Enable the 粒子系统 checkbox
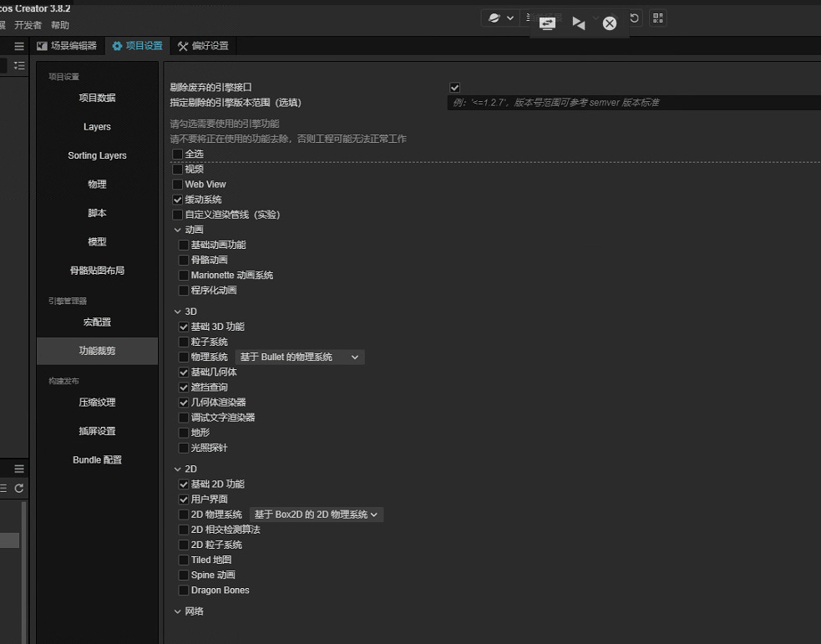 click(x=183, y=342)
